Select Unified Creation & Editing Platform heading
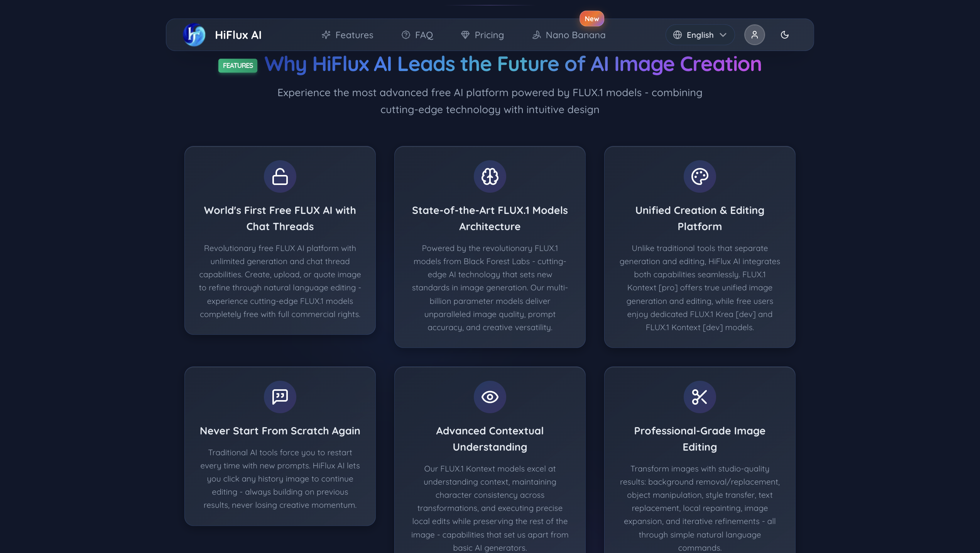Viewport: 980px width, 553px height. pyautogui.click(x=700, y=219)
